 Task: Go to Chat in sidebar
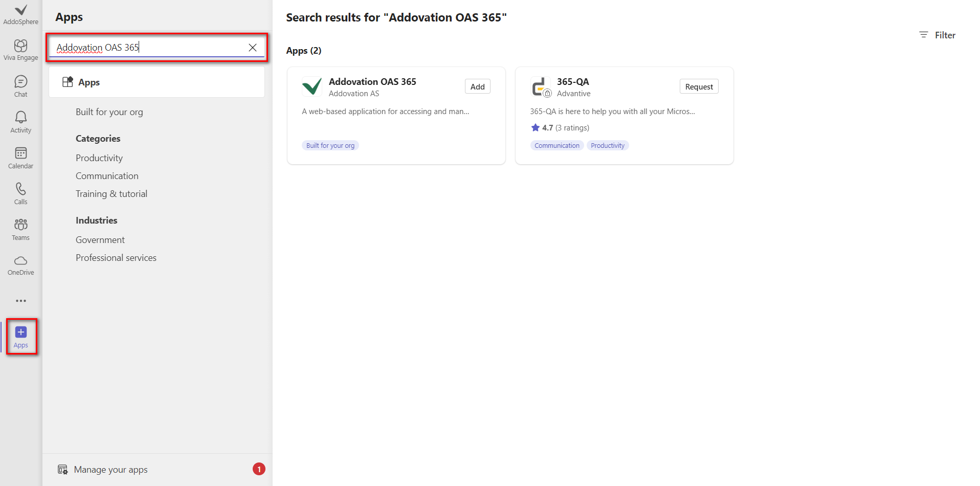20,86
